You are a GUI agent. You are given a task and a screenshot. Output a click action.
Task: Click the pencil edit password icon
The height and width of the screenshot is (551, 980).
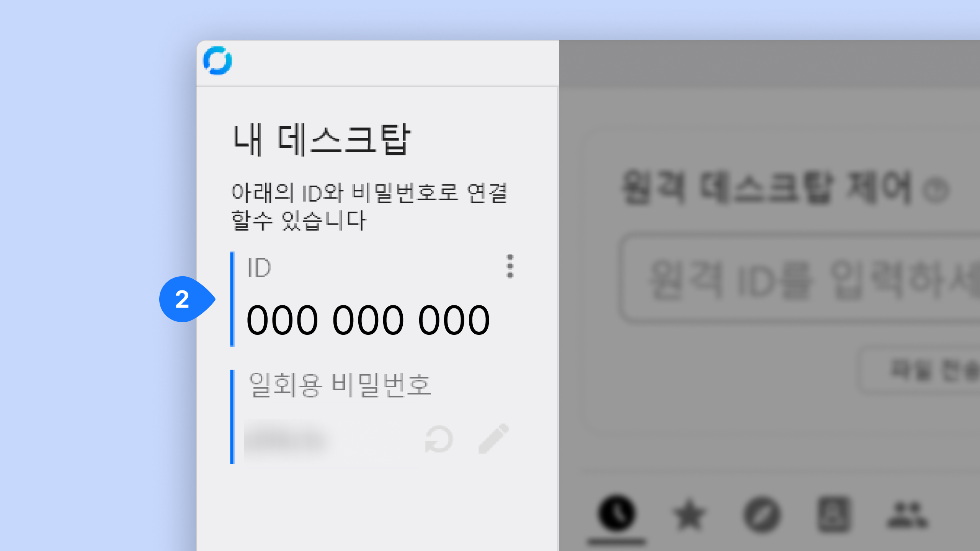(493, 439)
